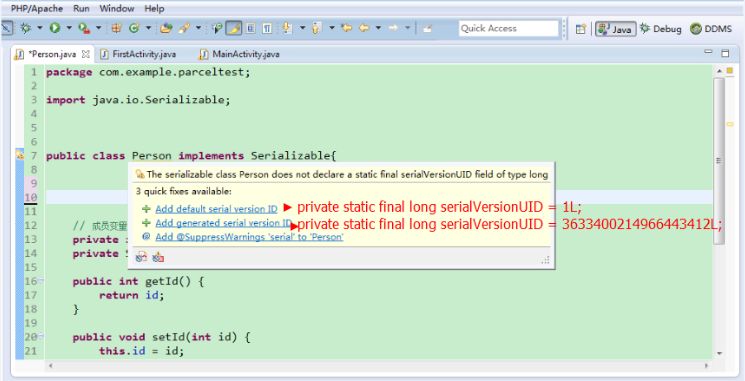Minimize the editor area
This screenshot has height=381, width=745.
(708, 52)
